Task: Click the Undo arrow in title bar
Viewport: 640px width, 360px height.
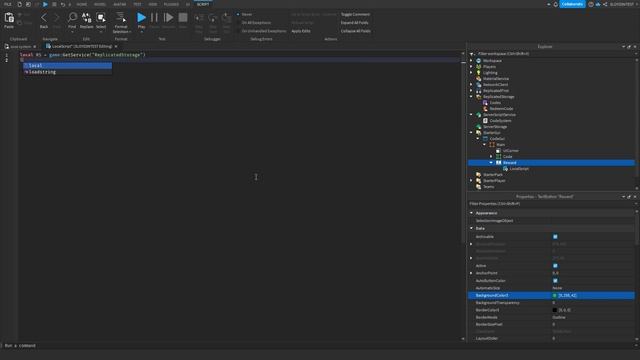Action: point(62,4)
